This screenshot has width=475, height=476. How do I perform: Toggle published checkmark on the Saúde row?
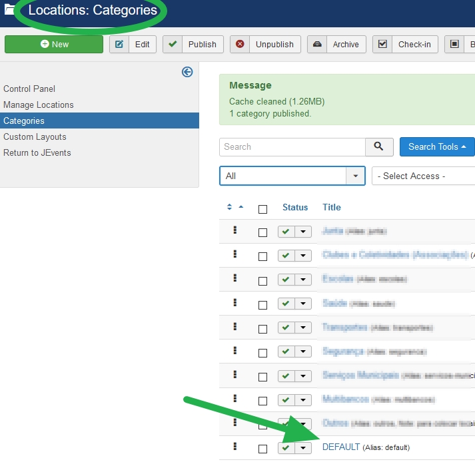coord(286,304)
